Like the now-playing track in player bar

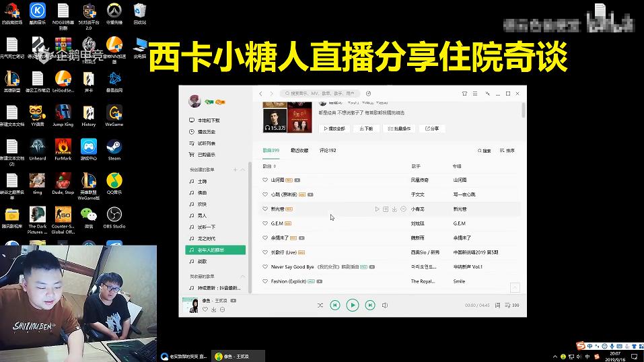click(x=205, y=310)
